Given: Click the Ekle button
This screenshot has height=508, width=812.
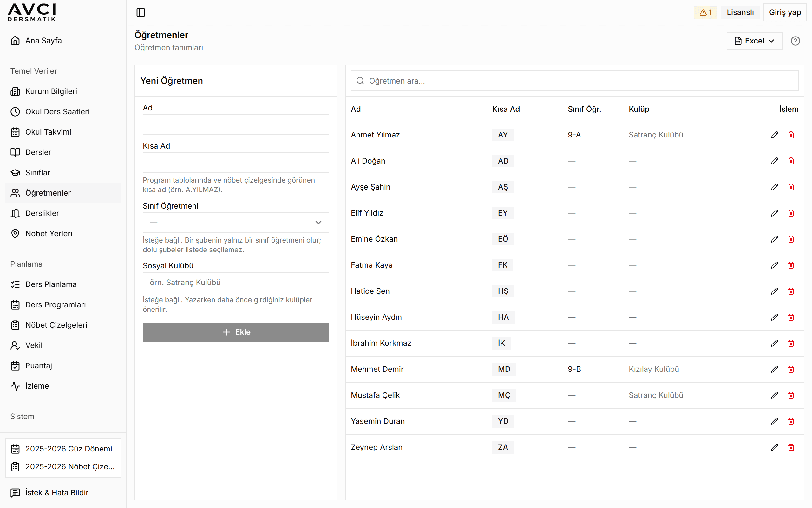Looking at the screenshot, I should click(236, 332).
